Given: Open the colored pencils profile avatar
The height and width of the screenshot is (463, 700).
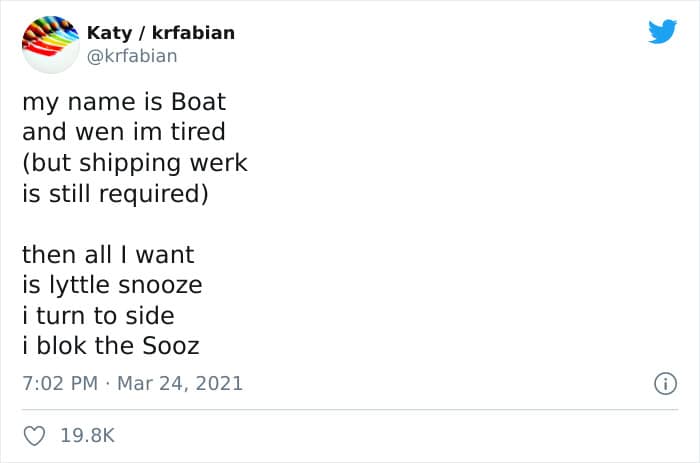Looking at the screenshot, I should pyautogui.click(x=50, y=44).
